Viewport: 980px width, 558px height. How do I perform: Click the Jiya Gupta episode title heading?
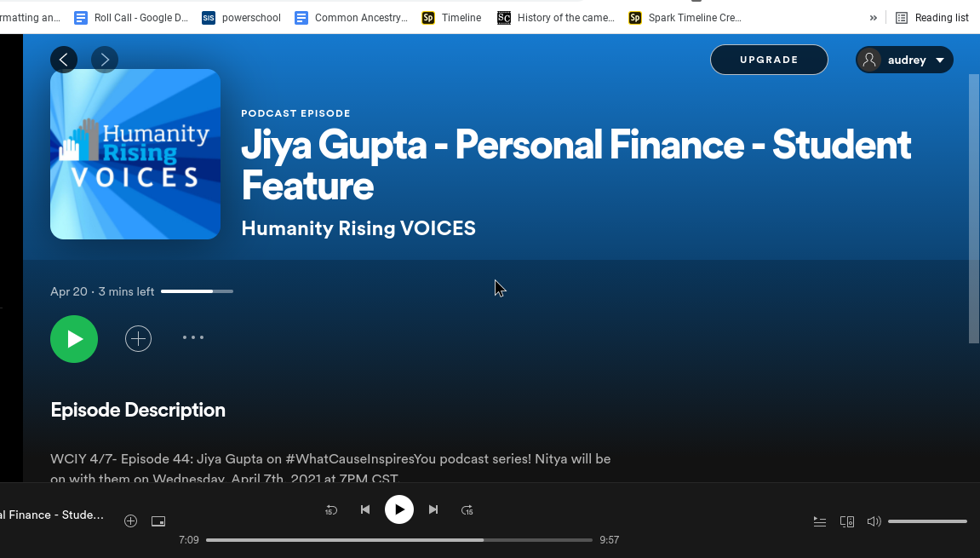coord(576,164)
